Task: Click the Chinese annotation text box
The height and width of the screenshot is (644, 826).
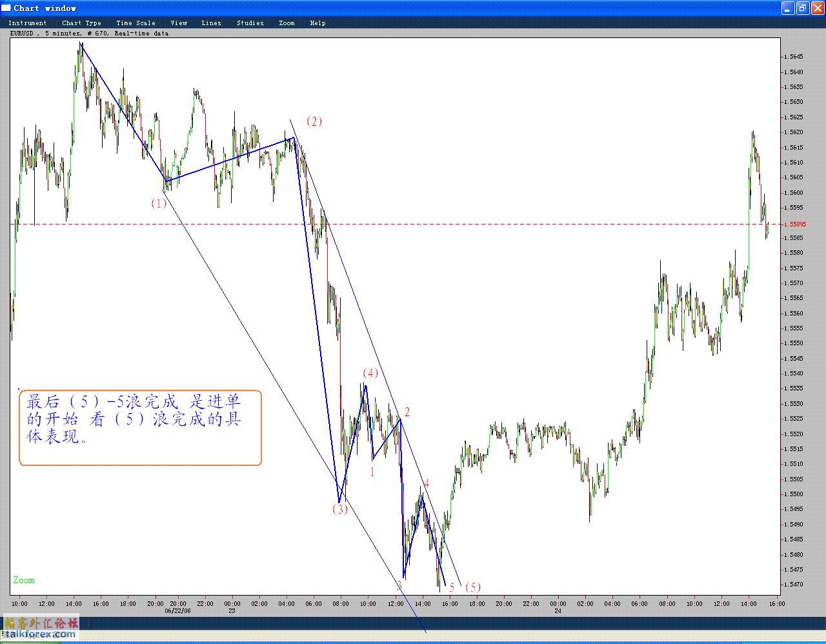Action: [x=140, y=427]
